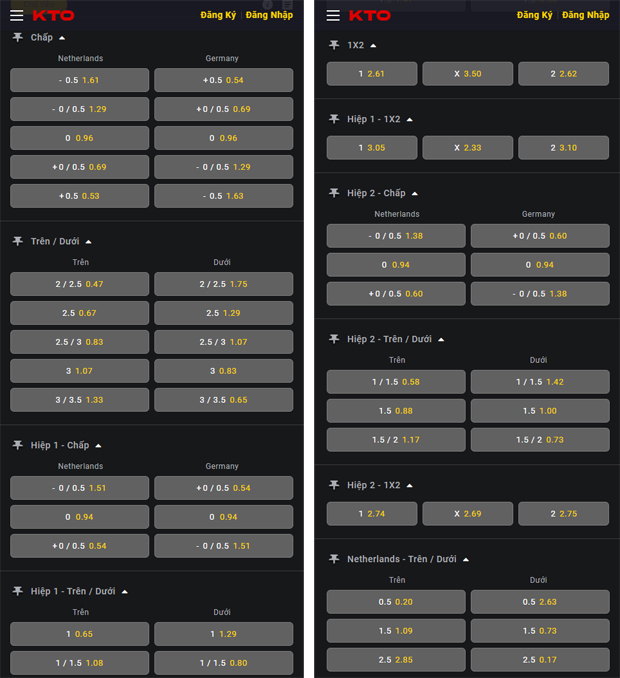Collapse the Hiệp 2 - Chấp section arrow
This screenshot has width=620, height=678.
(415, 193)
